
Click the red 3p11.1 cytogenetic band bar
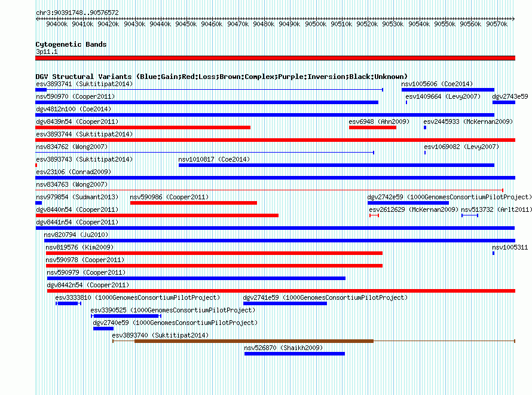(x=275, y=58)
